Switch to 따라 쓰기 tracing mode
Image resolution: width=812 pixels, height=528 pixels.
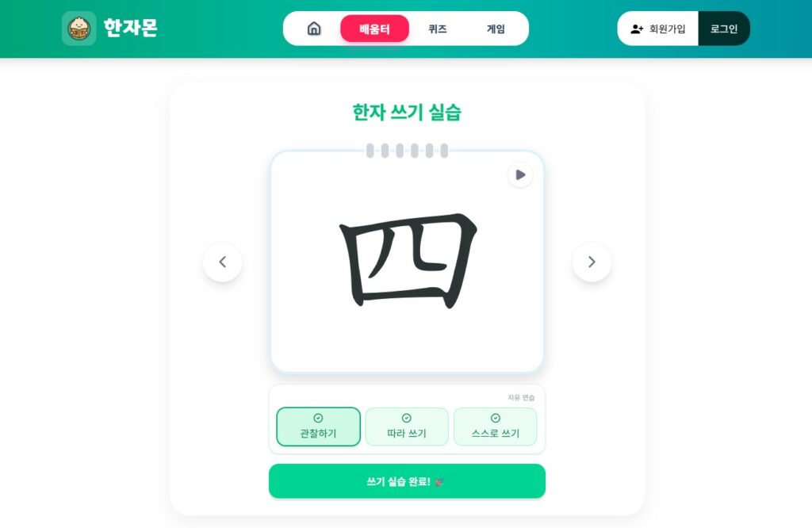[x=407, y=427]
